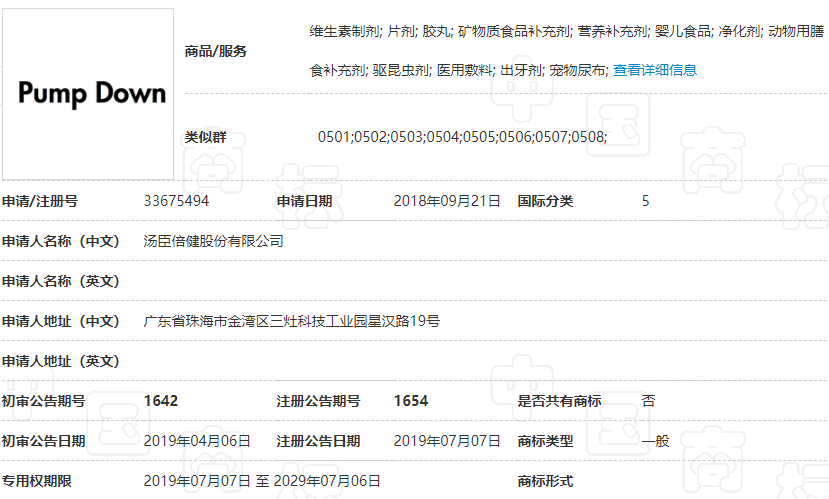This screenshot has height=499, width=829.
Task: Select the 商品/服务 label
Action: (216, 51)
